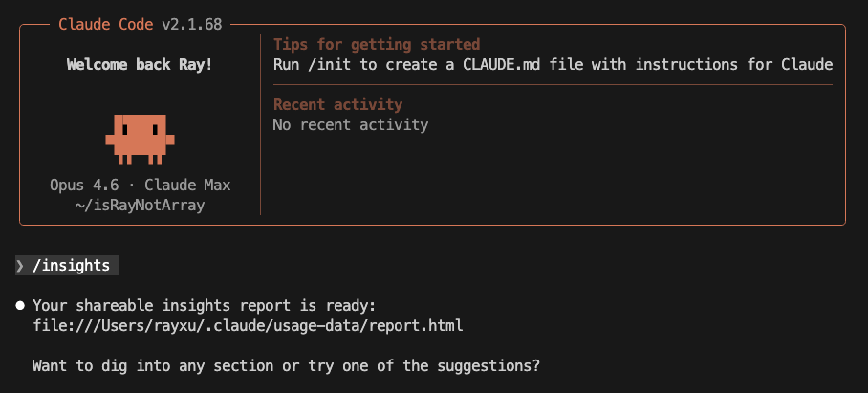
Task: Click the 'Welcome back Ray!' greeting
Action: [x=140, y=65]
